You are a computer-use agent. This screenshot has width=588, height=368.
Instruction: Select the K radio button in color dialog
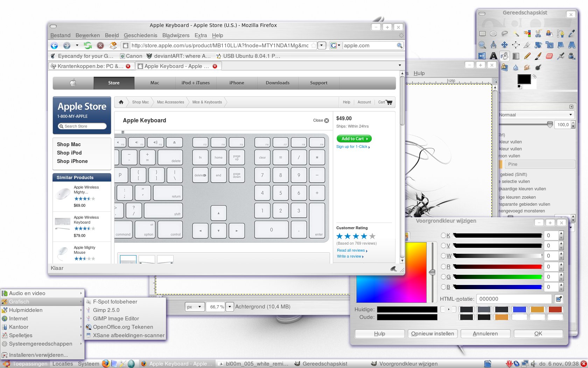[443, 236]
